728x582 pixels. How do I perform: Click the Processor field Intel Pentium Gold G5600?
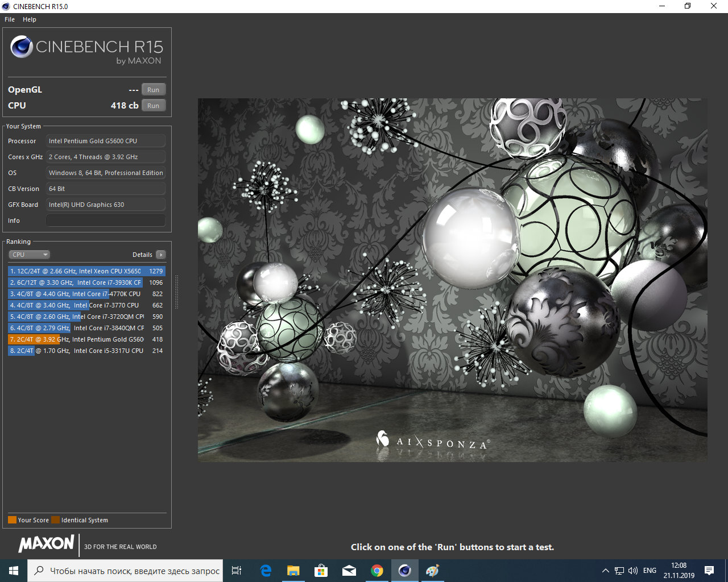point(106,141)
